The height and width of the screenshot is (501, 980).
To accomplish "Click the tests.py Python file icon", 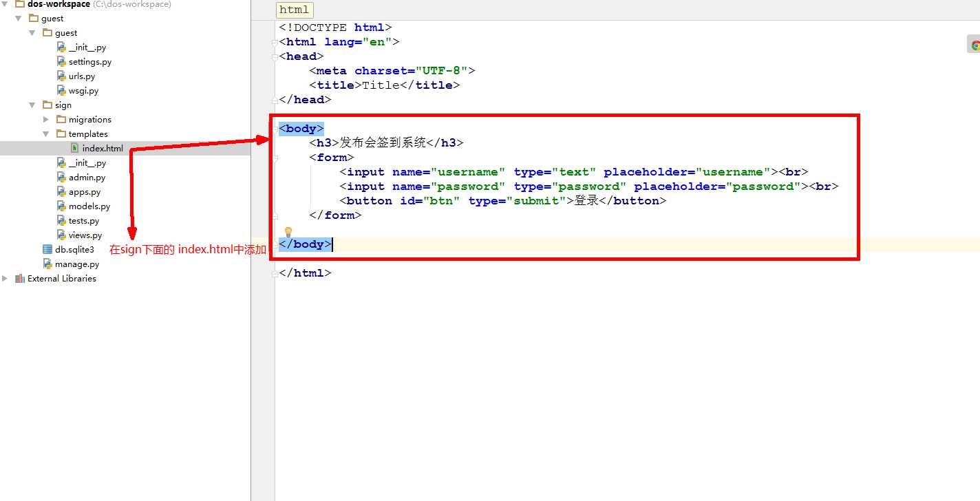I will coord(61,221).
